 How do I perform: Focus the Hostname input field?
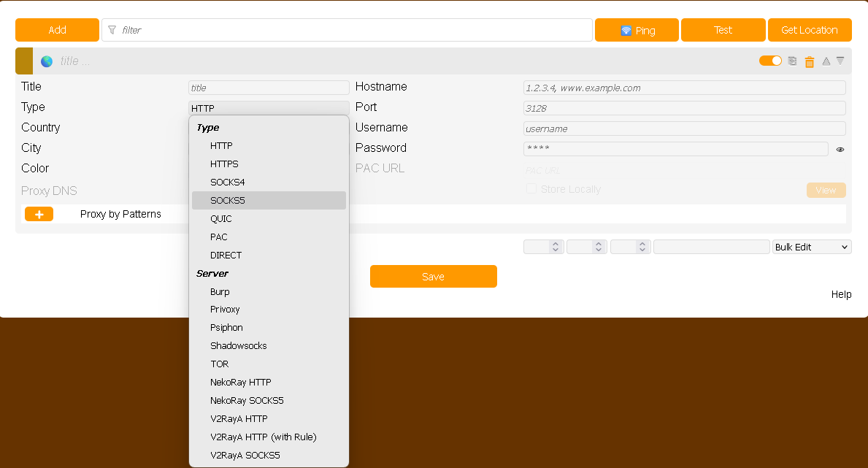tap(684, 88)
